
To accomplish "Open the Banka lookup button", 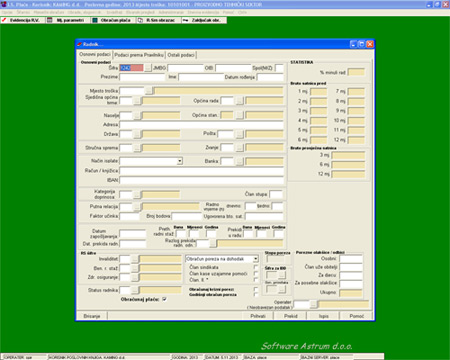I will click(240, 161).
